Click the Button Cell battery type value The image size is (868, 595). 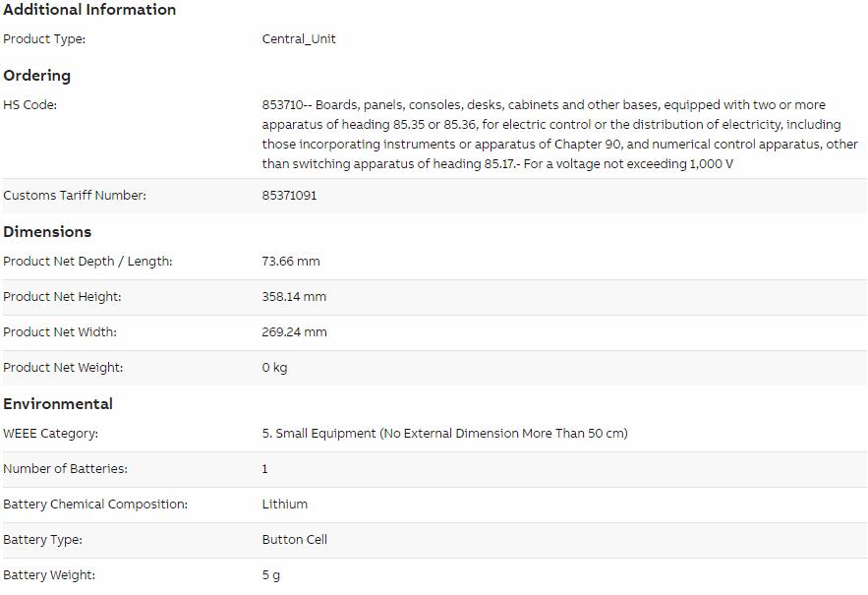[x=295, y=540]
